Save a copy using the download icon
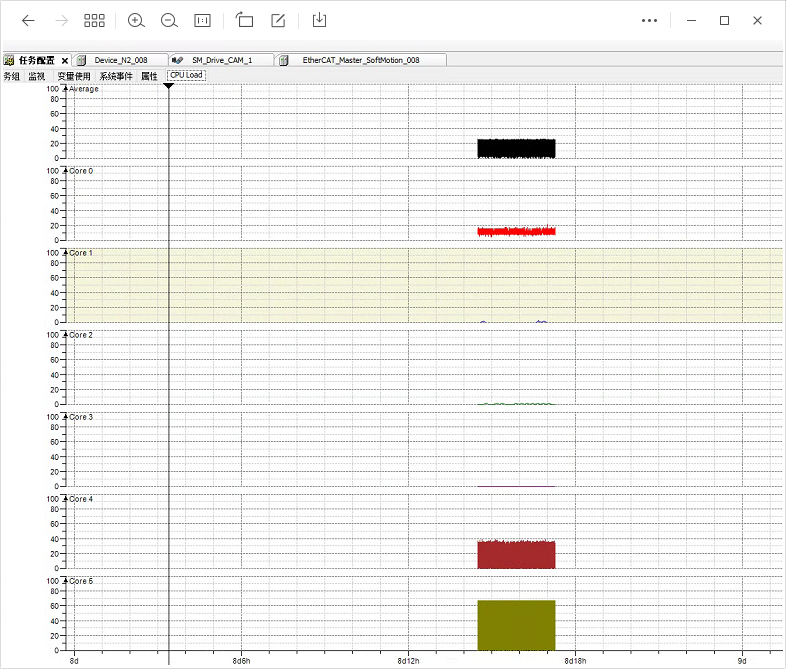This screenshot has height=669, width=786. click(320, 20)
